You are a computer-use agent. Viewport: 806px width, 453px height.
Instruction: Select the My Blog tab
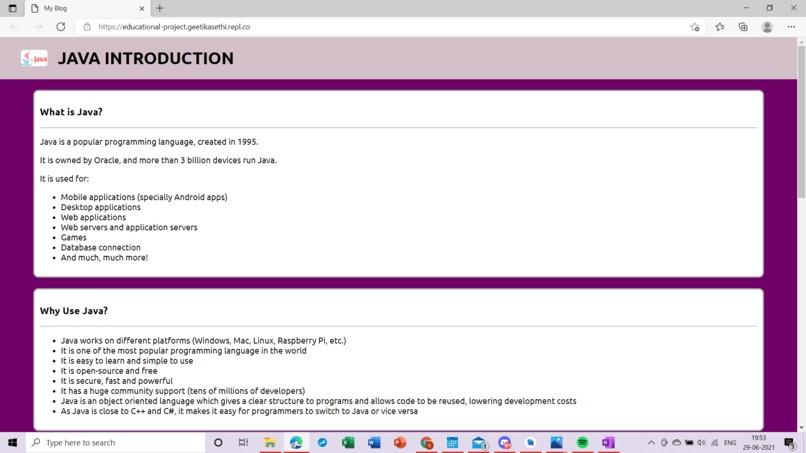tap(87, 8)
